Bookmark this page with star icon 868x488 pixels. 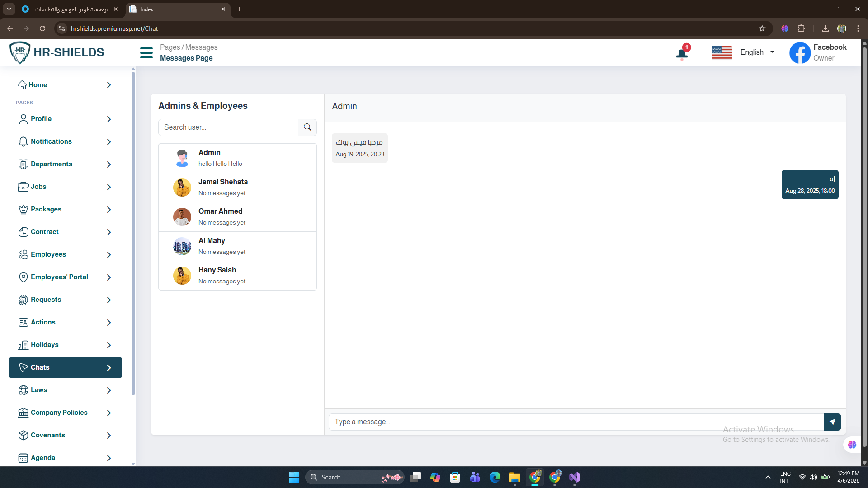coord(762,28)
